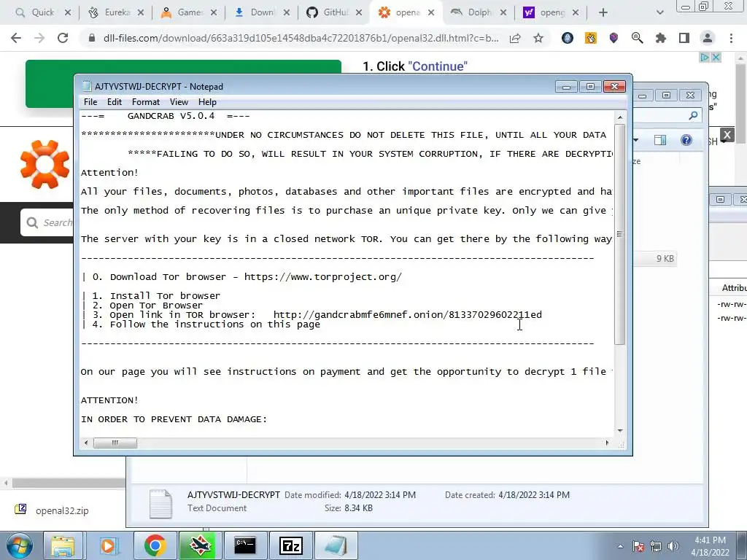The height and width of the screenshot is (560, 747).
Task: Expand Chrome tab search chevron
Action: [659, 13]
